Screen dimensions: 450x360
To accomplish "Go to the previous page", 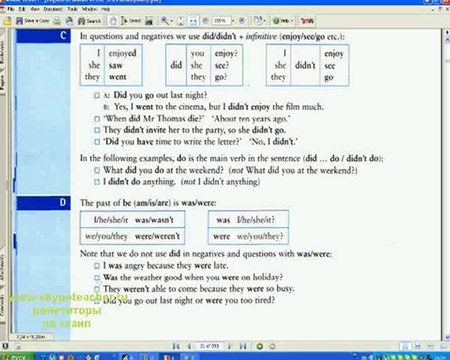I will 188,346.
